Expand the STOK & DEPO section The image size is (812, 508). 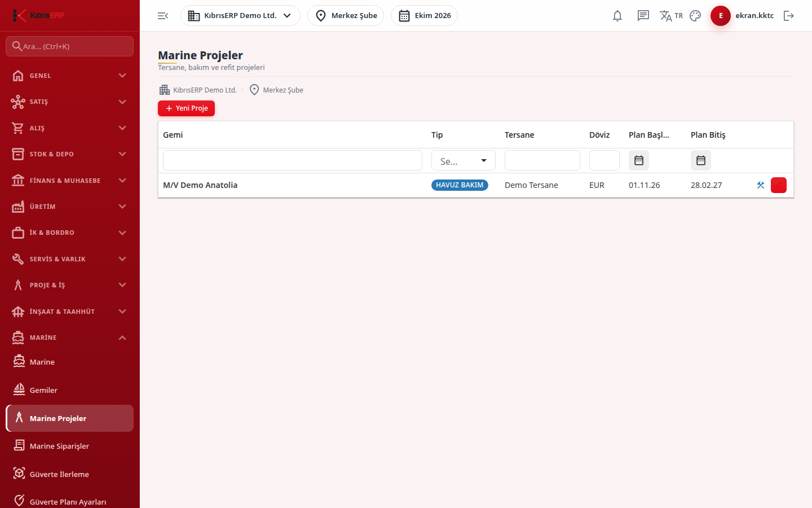tap(70, 154)
